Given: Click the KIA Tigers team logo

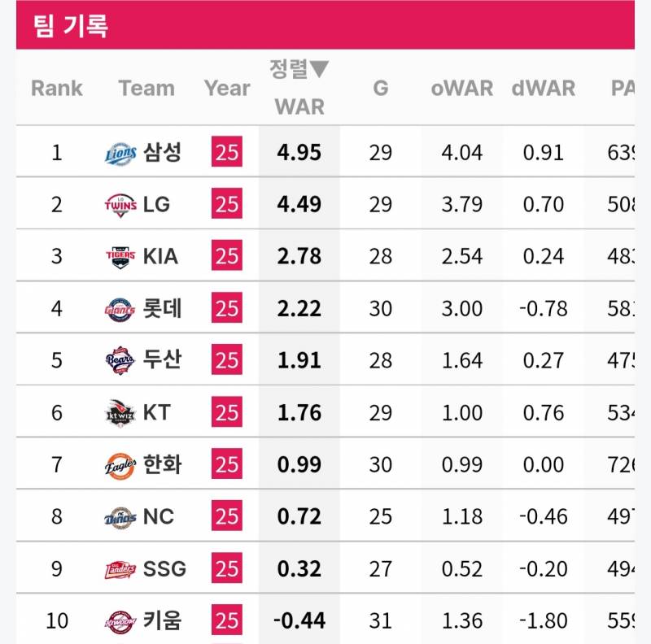Looking at the screenshot, I should [120, 257].
